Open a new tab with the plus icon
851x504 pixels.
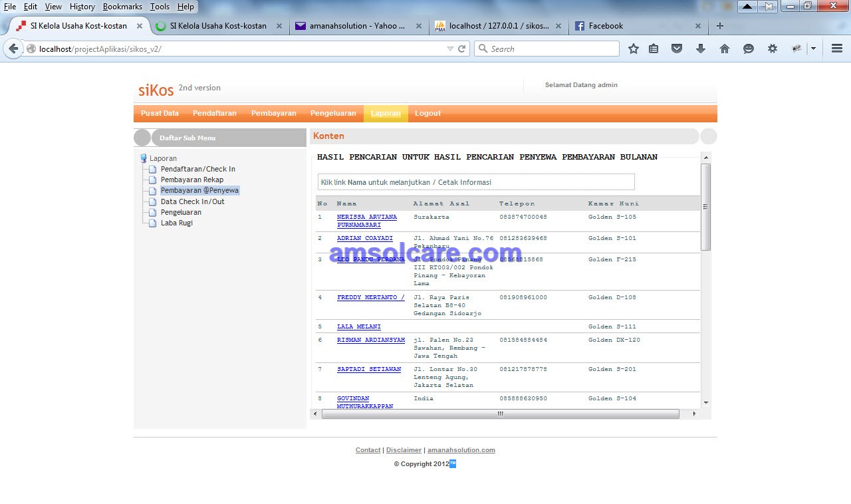click(719, 26)
